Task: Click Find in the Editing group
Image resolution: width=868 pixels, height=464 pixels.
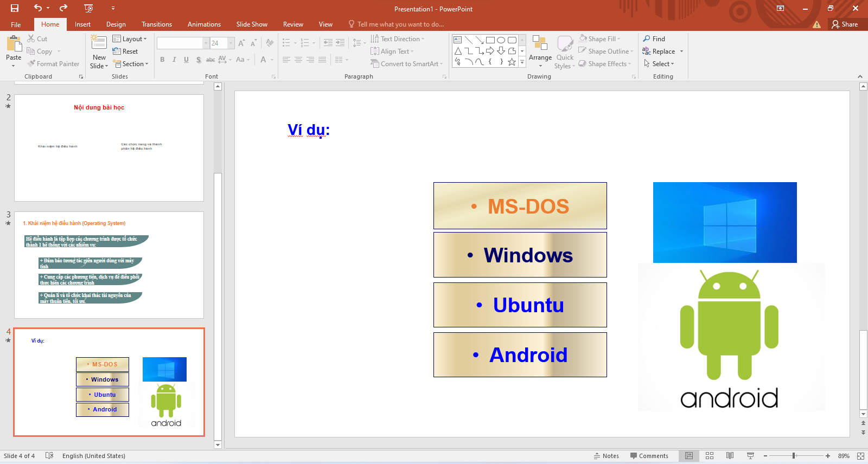Action: (x=654, y=39)
